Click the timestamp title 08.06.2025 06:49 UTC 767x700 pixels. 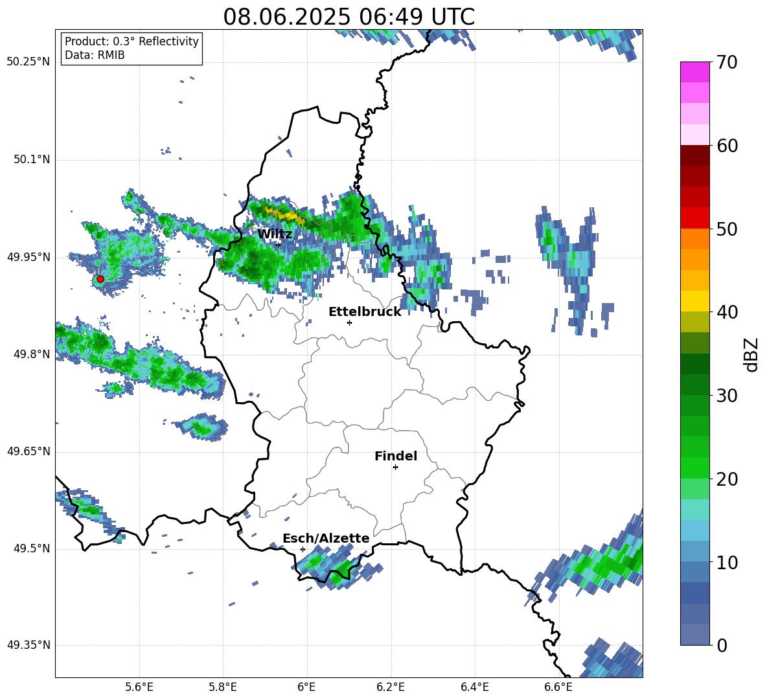click(x=349, y=17)
